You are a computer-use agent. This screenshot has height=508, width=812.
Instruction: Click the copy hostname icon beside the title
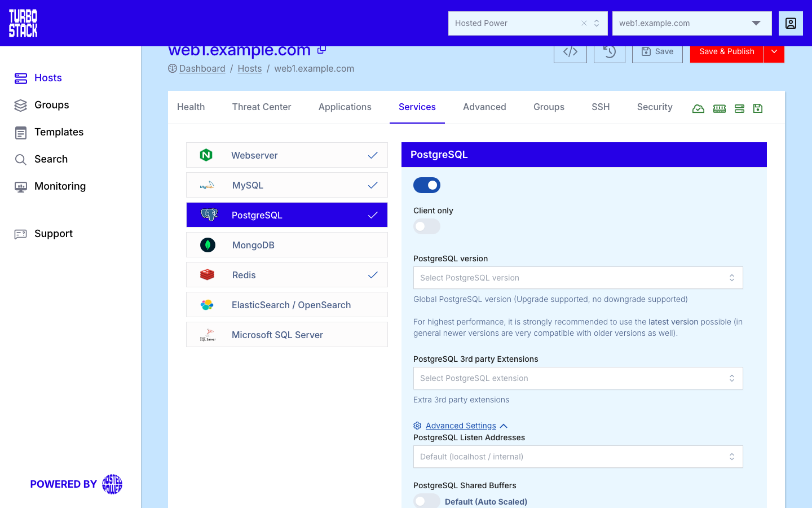[x=321, y=50]
